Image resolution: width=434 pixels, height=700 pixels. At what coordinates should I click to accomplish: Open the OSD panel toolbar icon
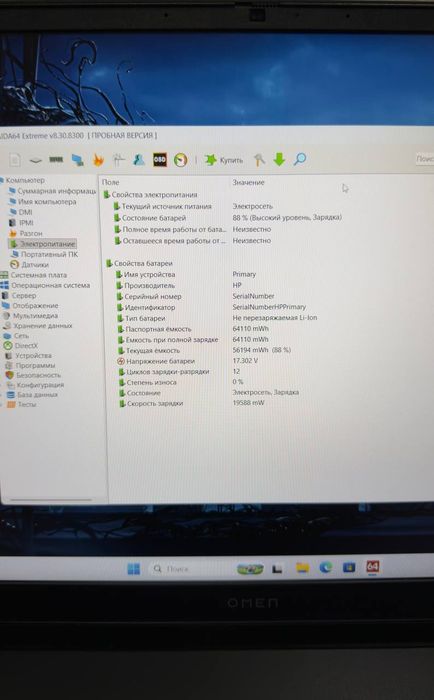[x=159, y=160]
